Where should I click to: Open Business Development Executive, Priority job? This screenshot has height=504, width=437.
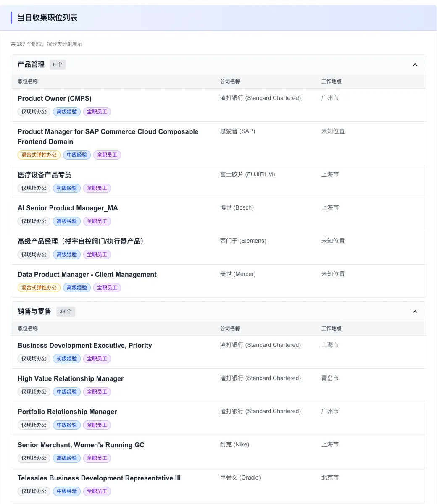click(x=85, y=345)
